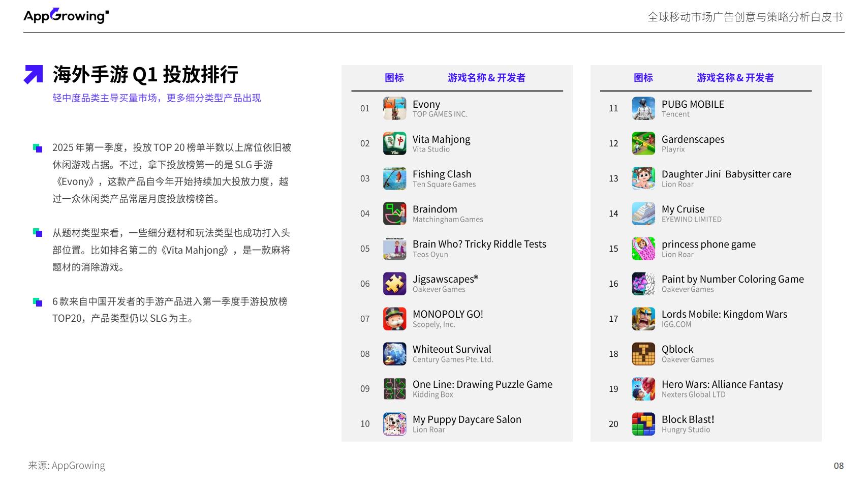Click the developer name 'TOP GAMES INC.'
Image resolution: width=868 pixels, height=488 pixels.
point(440,114)
